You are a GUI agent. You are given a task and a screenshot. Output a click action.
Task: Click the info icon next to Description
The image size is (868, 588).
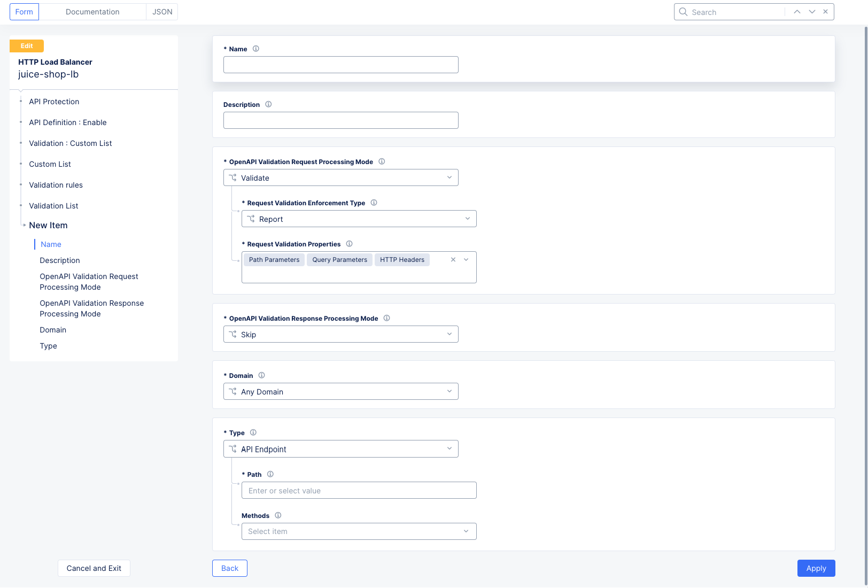tap(268, 104)
